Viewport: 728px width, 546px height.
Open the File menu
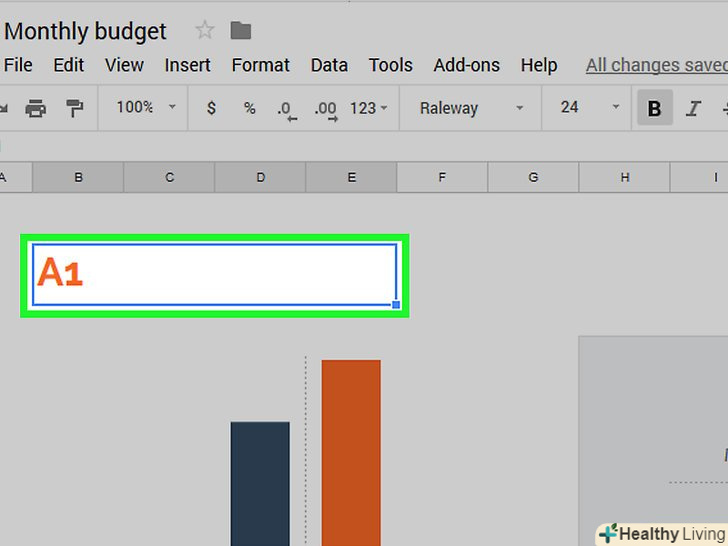coord(18,65)
